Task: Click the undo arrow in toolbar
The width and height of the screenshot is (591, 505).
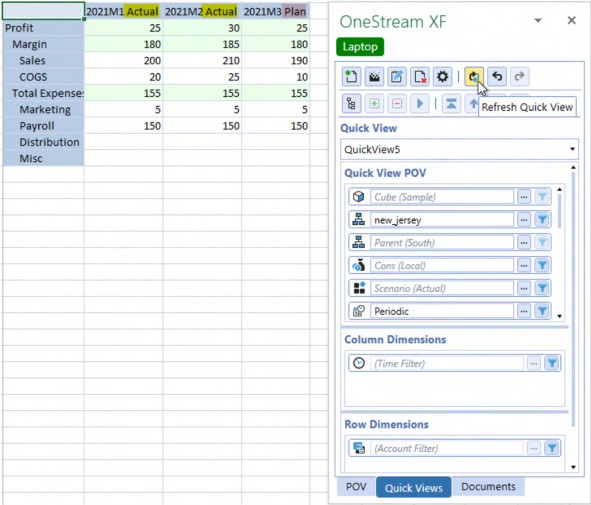Action: coord(497,77)
